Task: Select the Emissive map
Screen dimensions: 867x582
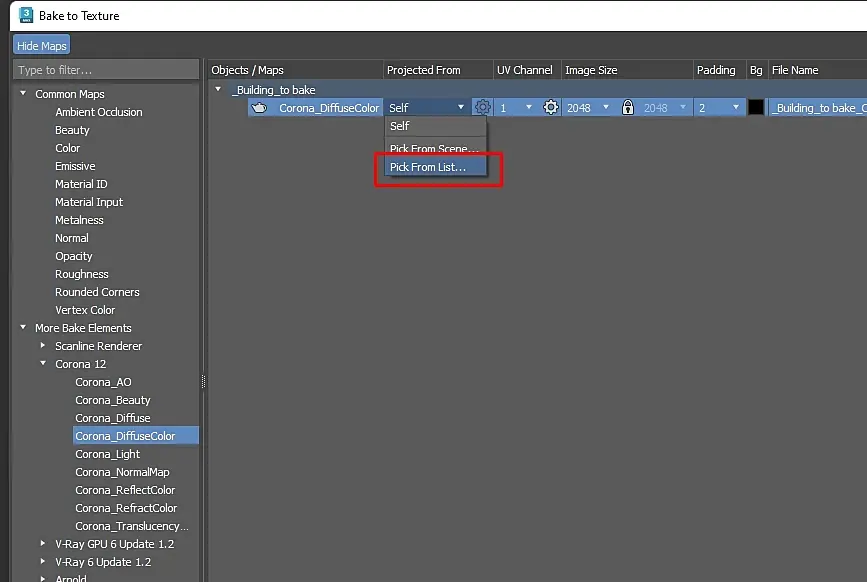Action: coord(75,166)
